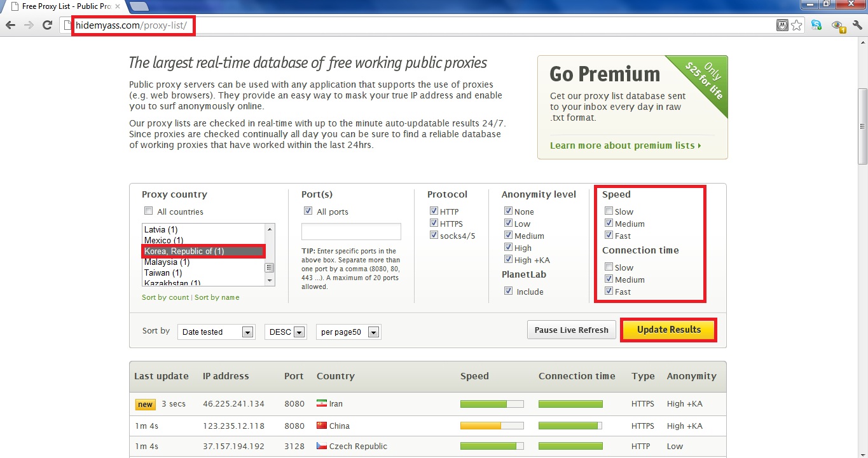Screen dimensions: 868x458
Task: Bookmark page with the star icon
Action: coord(796,25)
